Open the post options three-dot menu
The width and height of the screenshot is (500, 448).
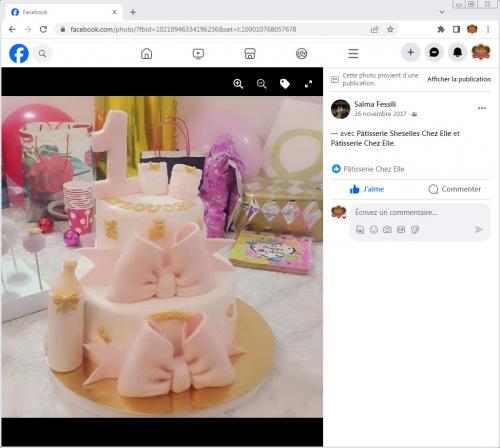coord(482,108)
